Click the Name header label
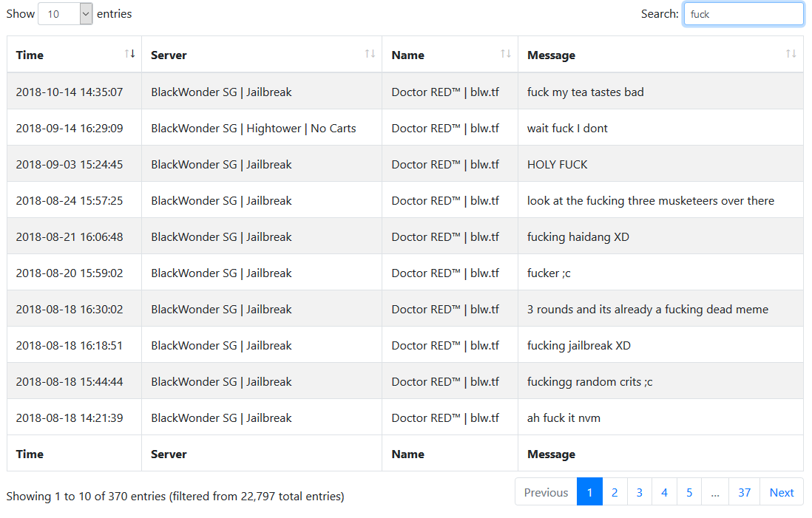This screenshot has height=518, width=812. (x=408, y=55)
